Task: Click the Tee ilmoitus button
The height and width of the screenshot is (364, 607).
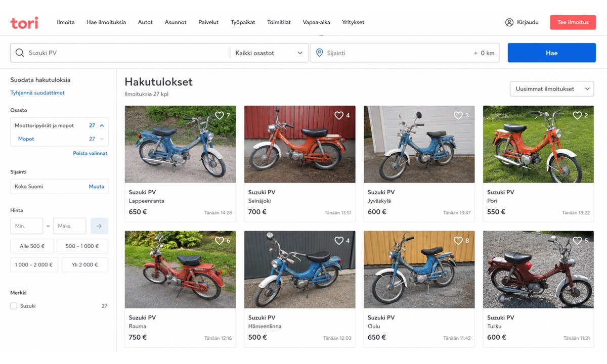Action: 573,22
